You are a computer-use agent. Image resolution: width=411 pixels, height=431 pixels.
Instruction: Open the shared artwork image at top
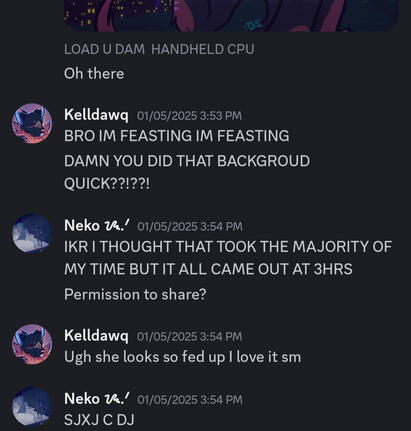pyautogui.click(x=231, y=16)
